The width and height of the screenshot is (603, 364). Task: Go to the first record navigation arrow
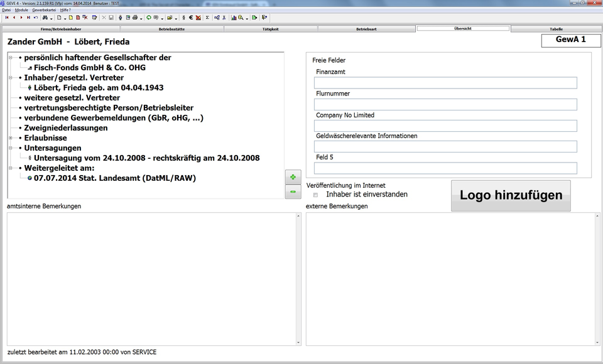pyautogui.click(x=7, y=18)
